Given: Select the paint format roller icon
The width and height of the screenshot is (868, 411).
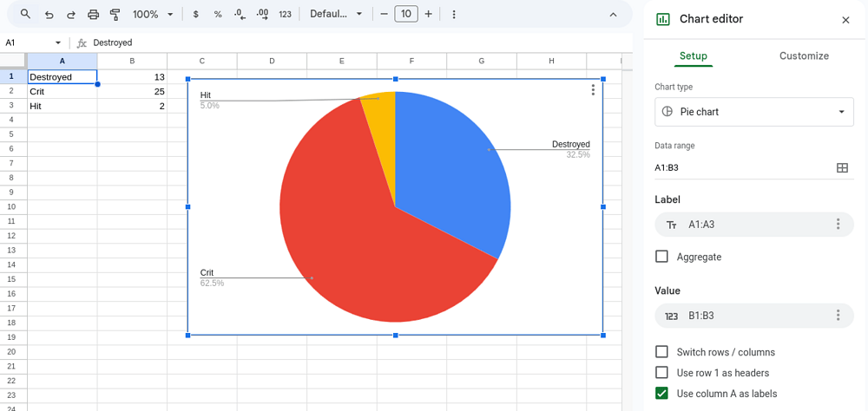Looking at the screenshot, I should (x=115, y=14).
